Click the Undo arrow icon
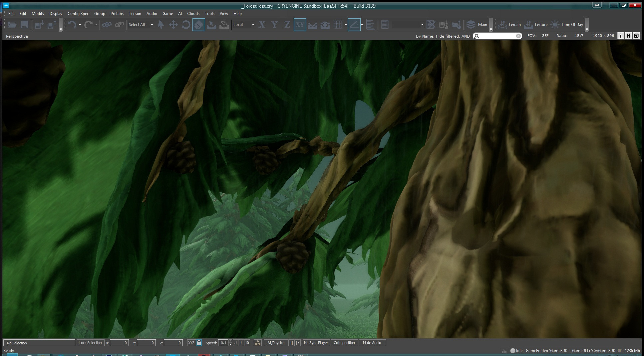This screenshot has height=356, width=644. (x=72, y=25)
